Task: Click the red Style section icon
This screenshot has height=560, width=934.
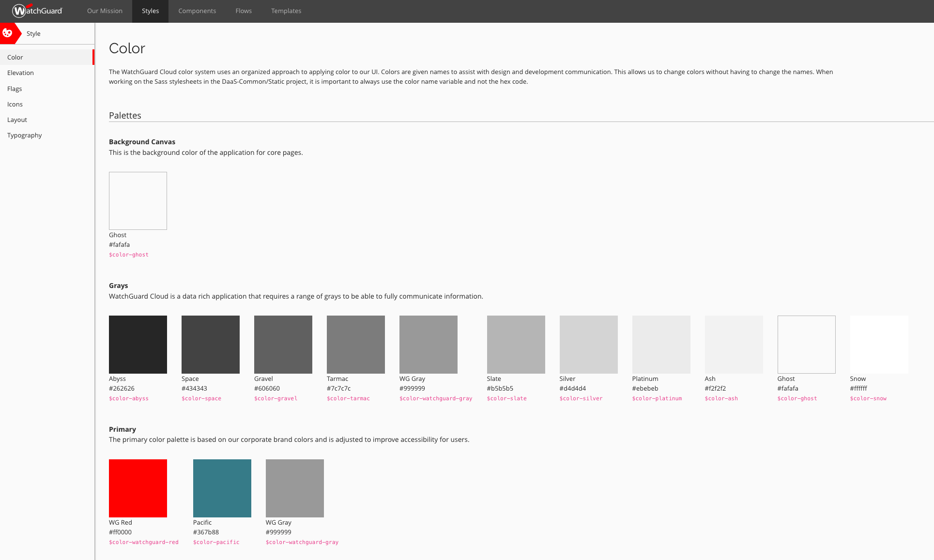Action: [x=8, y=33]
